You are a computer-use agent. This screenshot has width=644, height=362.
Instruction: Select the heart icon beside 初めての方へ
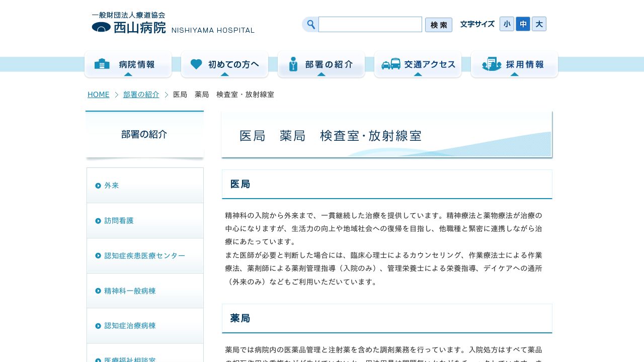click(x=196, y=64)
